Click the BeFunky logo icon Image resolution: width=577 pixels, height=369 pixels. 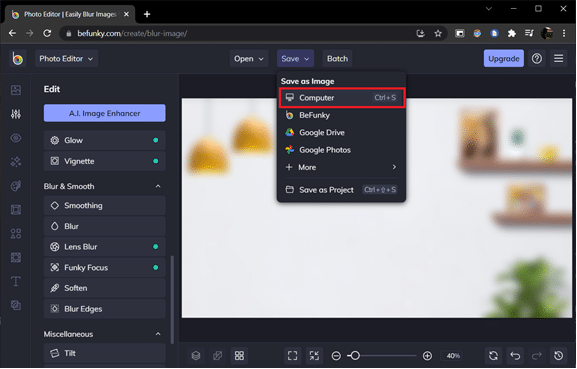click(x=17, y=58)
